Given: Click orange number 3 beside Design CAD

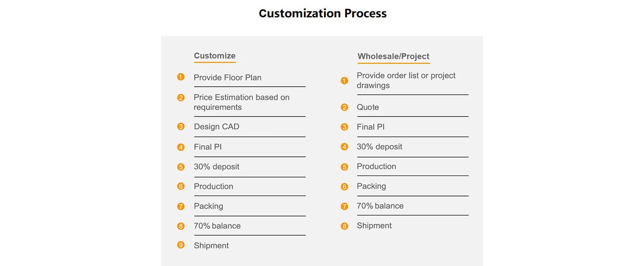Looking at the screenshot, I should pos(181,127).
